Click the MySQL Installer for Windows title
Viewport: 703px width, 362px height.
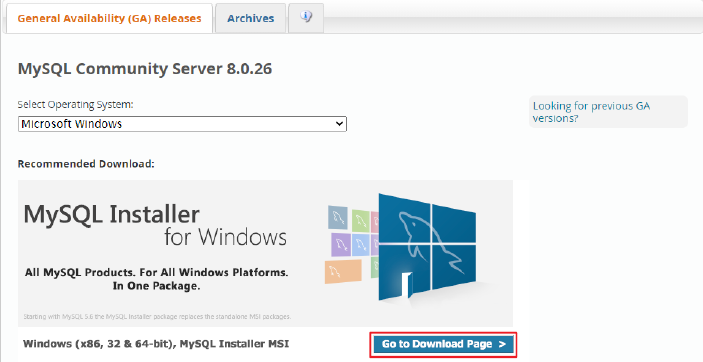155,225
